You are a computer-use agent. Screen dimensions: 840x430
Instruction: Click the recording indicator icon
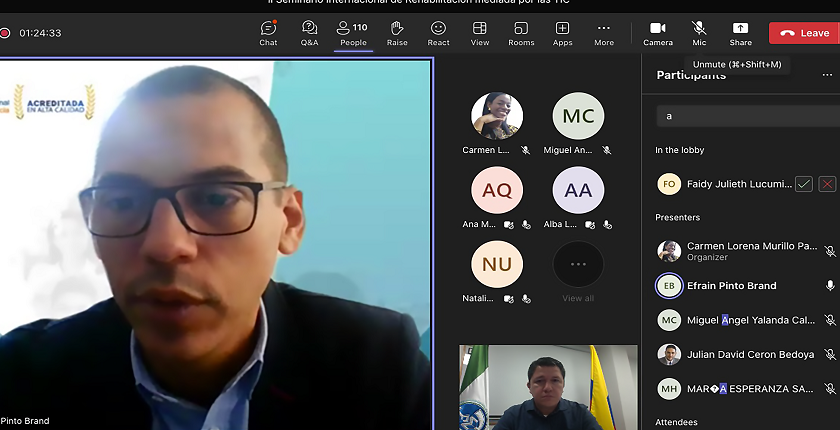click(x=5, y=33)
